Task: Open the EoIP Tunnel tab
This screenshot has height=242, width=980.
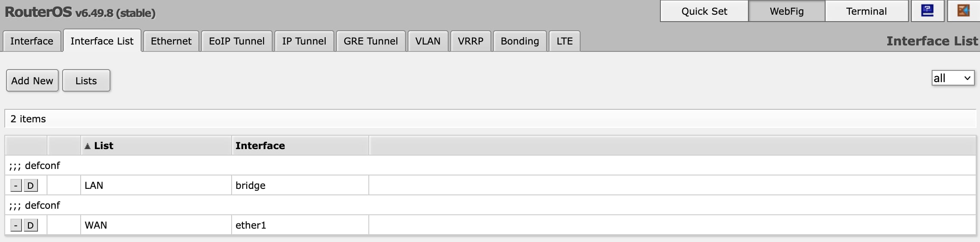Action: pyautogui.click(x=237, y=41)
